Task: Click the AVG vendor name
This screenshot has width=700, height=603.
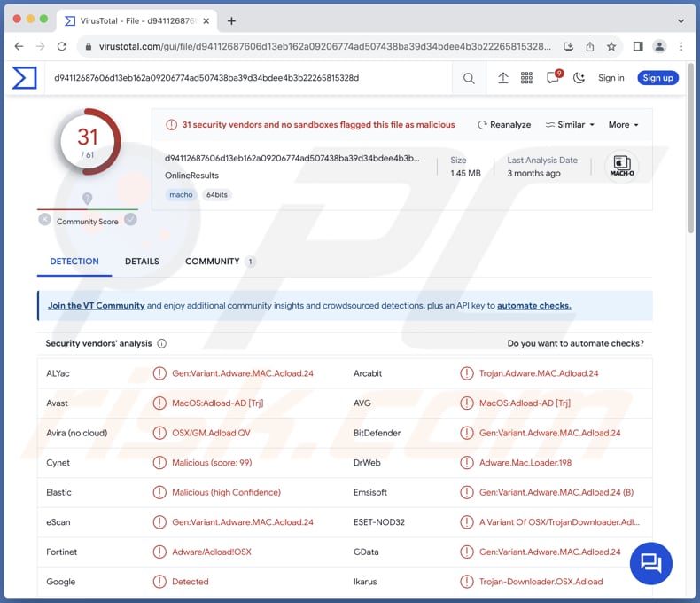Action: pyautogui.click(x=362, y=403)
